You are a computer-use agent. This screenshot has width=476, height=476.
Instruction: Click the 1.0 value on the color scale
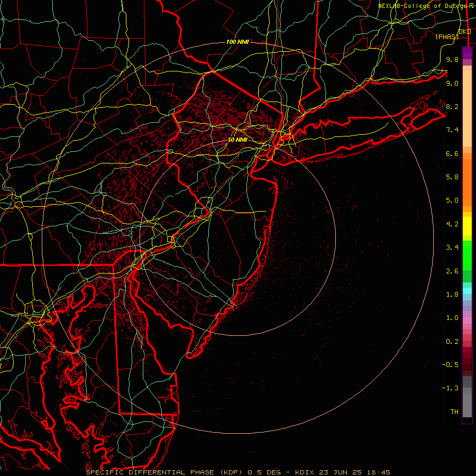point(452,318)
